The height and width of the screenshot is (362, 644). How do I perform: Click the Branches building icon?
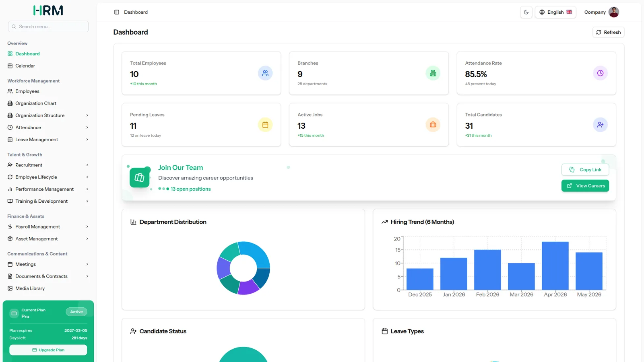(433, 73)
